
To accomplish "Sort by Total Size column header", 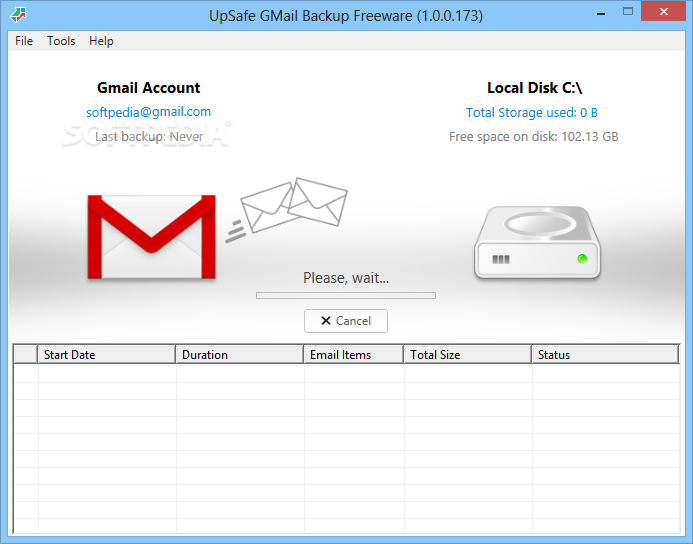I will pyautogui.click(x=468, y=354).
